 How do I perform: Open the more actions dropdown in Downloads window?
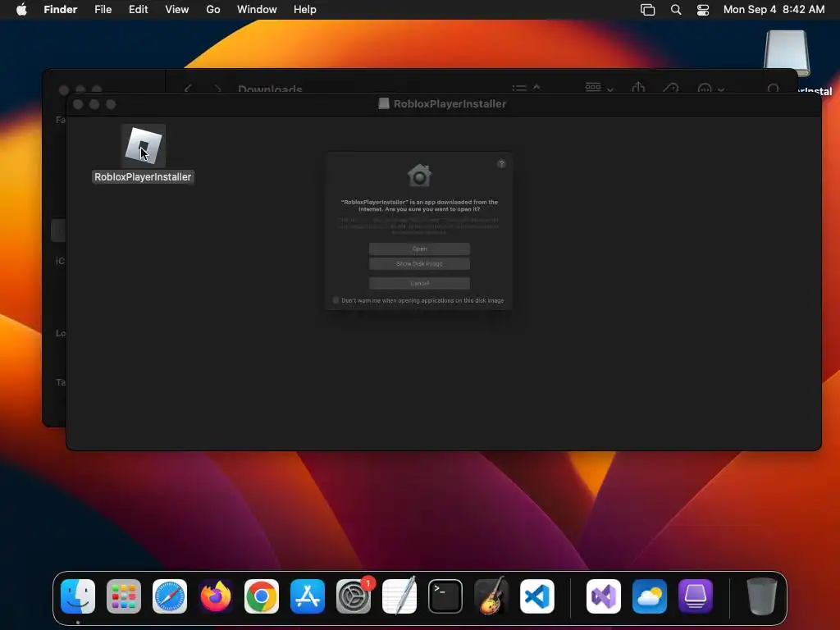click(711, 89)
